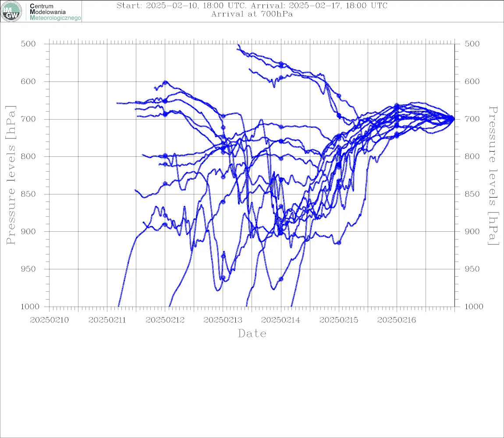The width and height of the screenshot is (504, 438).
Task: Click the date label 20250214
Action: pyautogui.click(x=280, y=320)
